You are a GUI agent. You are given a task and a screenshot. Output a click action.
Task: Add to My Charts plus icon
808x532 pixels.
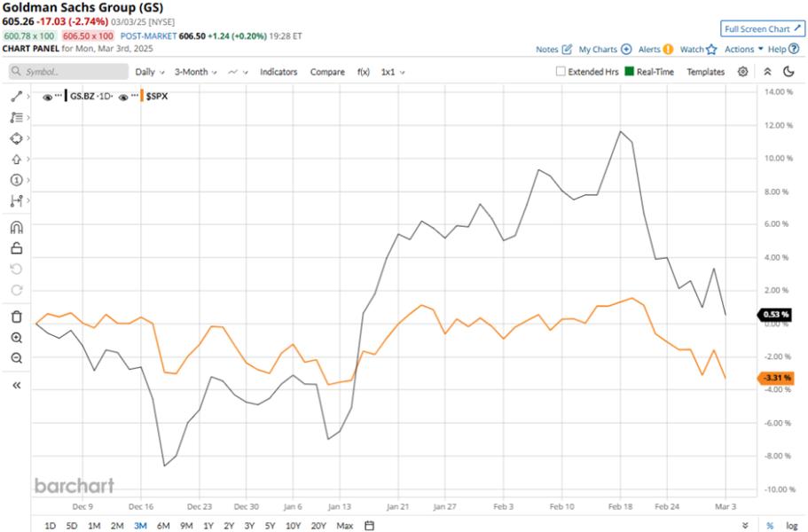626,50
